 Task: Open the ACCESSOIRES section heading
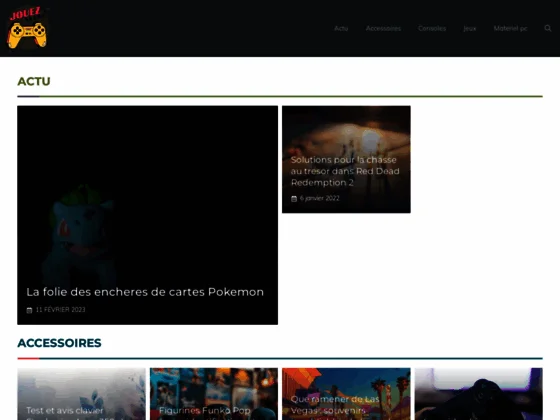59,343
